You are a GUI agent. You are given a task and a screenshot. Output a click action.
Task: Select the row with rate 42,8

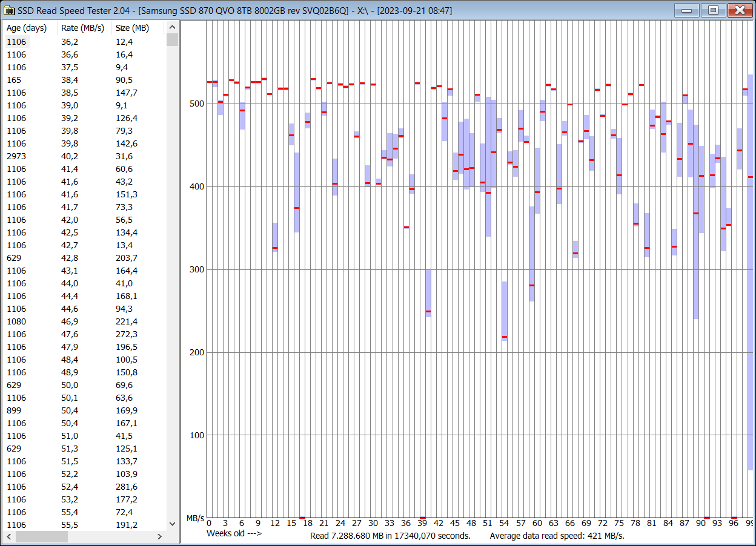click(85, 258)
